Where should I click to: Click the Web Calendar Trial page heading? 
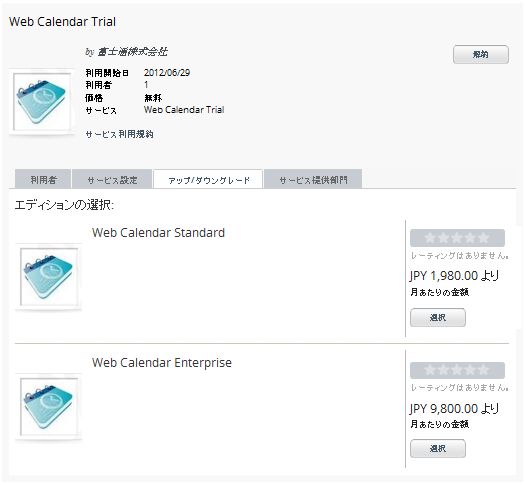62,22
